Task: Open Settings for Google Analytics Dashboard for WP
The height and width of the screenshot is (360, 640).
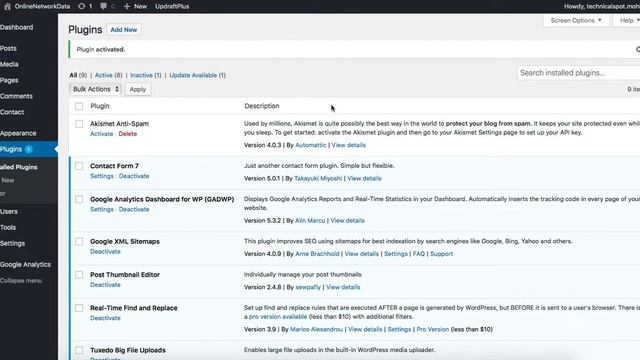Action: coord(102,209)
